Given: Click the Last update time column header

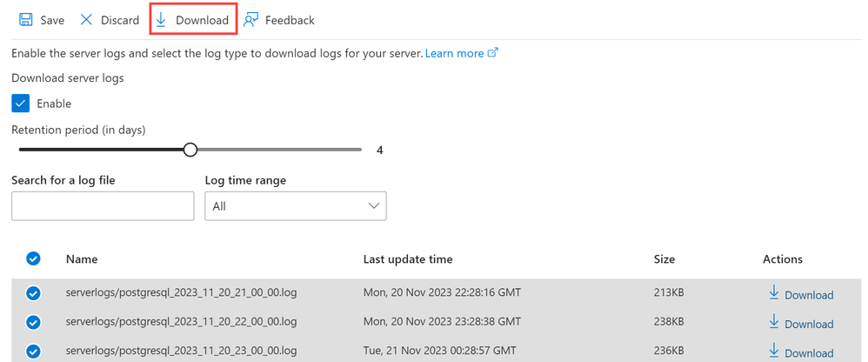Looking at the screenshot, I should tap(407, 258).
